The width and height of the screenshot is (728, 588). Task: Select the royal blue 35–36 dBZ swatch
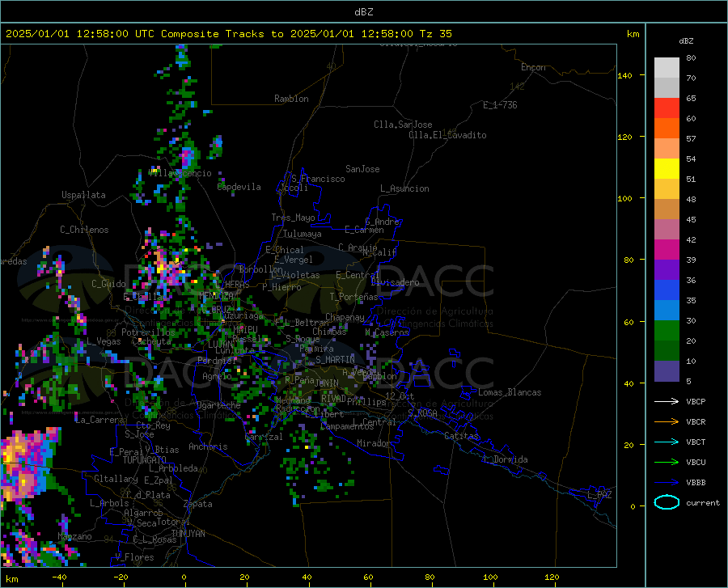click(667, 290)
